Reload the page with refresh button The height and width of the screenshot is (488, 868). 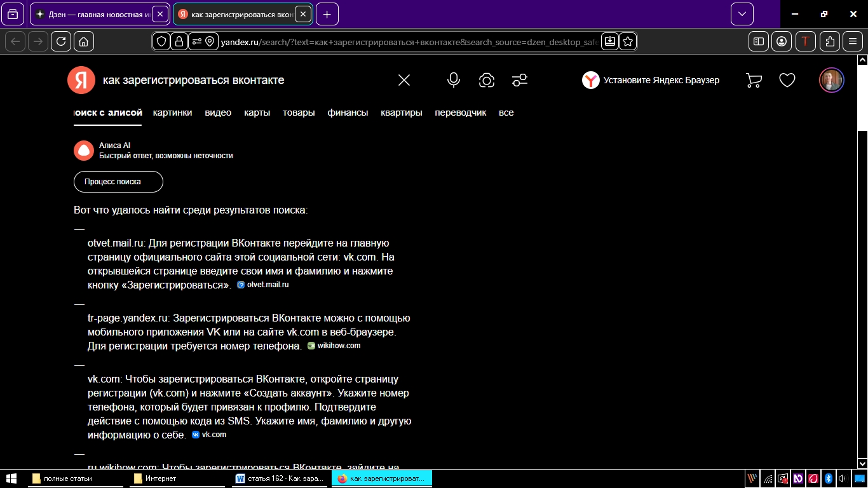coord(61,41)
